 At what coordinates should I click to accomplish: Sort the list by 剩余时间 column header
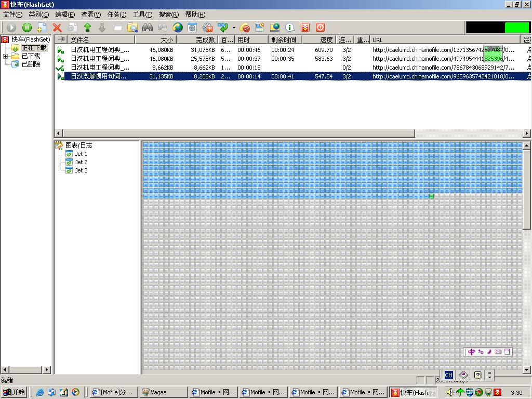coord(285,39)
